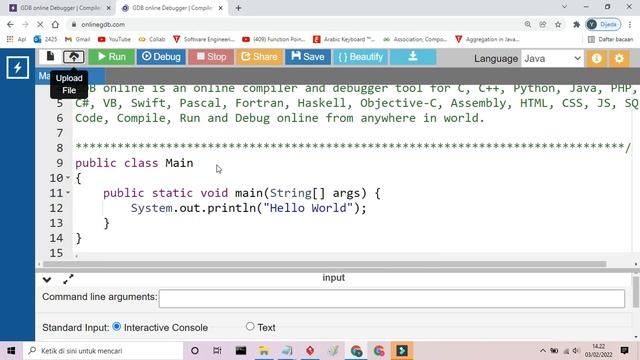The height and width of the screenshot is (360, 640).
Task: Click the New File icon in the toolbar
Action: (50, 56)
